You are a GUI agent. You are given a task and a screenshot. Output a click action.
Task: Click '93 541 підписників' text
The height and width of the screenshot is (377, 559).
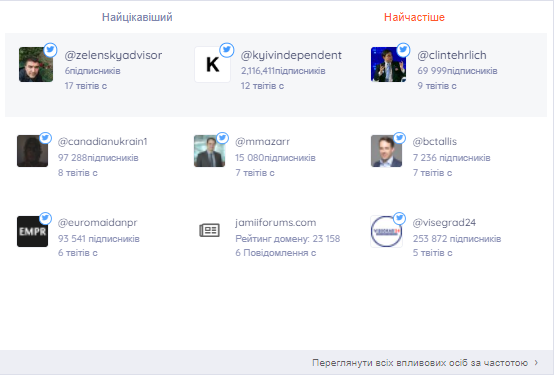pos(99,239)
